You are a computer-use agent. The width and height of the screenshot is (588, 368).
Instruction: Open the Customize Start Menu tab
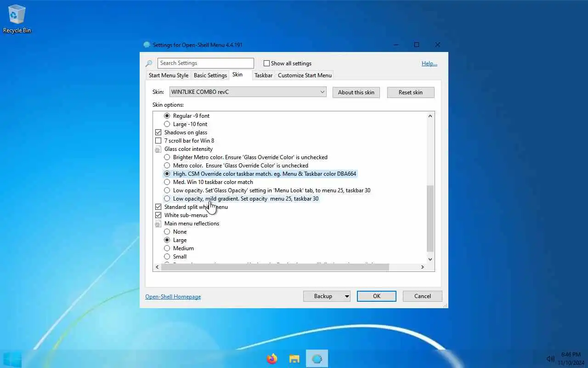305,75
